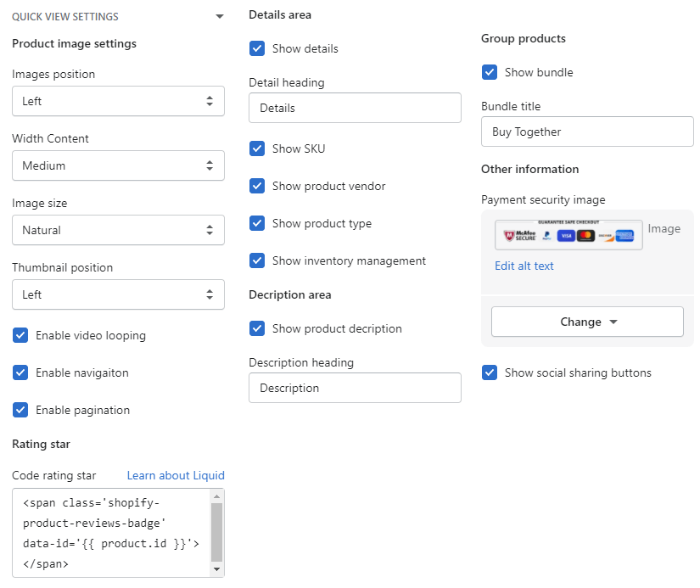The image size is (700, 588).
Task: Click the Detail heading input field
Action: pos(355,108)
